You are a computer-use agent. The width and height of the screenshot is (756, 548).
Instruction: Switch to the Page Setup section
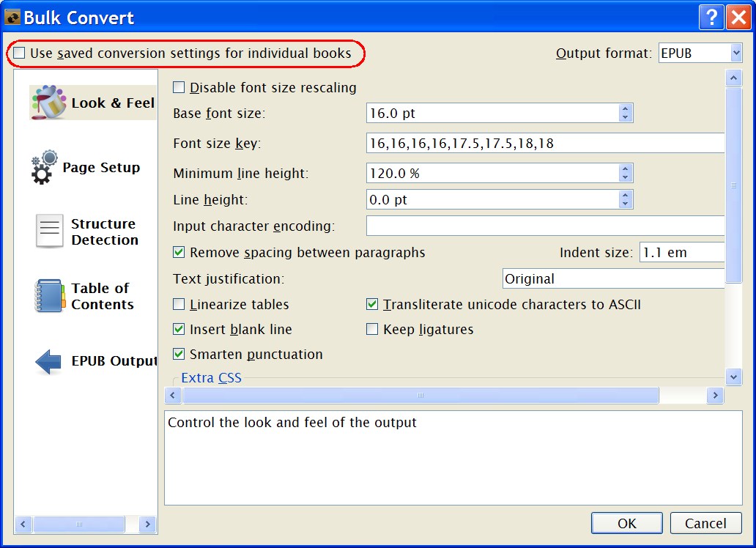click(86, 167)
